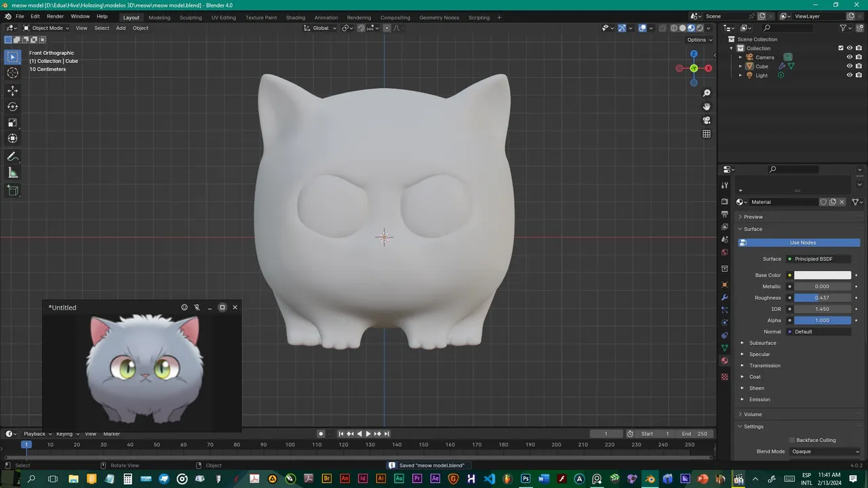Hide the Camera in the outliner
Image resolution: width=868 pixels, height=488 pixels.
tap(849, 57)
